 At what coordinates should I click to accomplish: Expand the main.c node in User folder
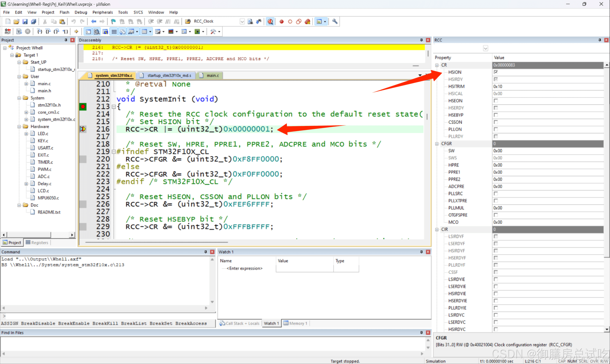(x=26, y=84)
